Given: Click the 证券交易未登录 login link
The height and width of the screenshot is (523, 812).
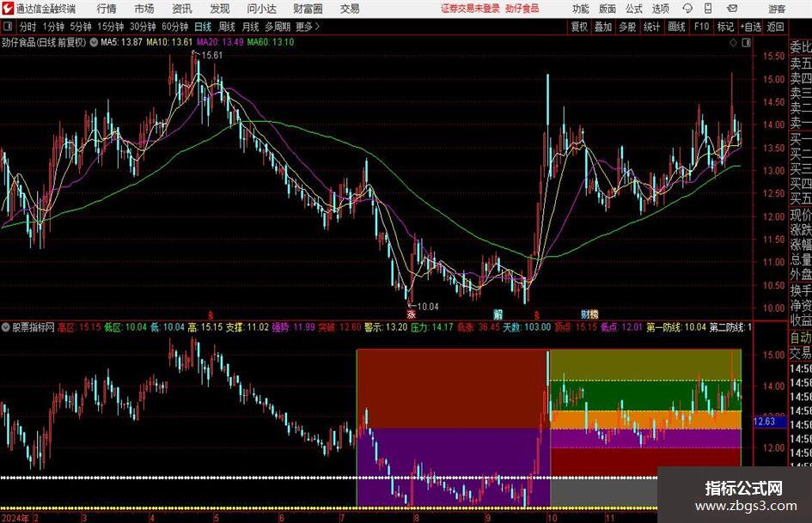Looking at the screenshot, I should 470,9.
